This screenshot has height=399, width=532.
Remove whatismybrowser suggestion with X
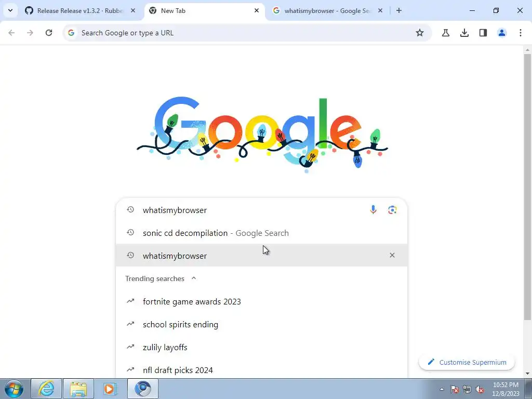pyautogui.click(x=392, y=255)
